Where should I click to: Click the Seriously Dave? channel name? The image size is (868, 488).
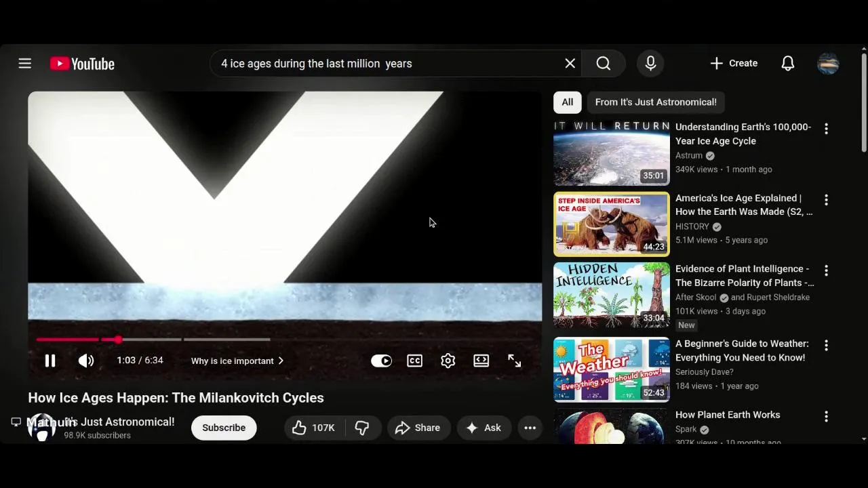(x=705, y=371)
